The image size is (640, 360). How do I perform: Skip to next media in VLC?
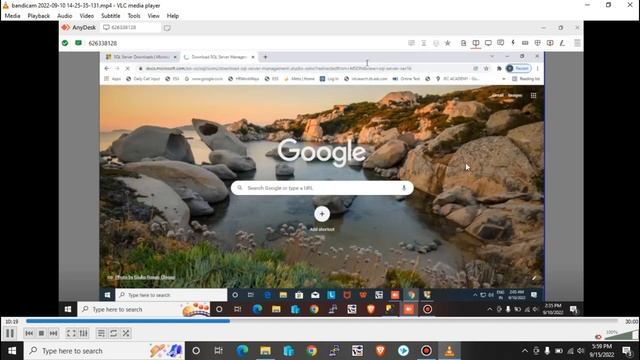(53, 333)
